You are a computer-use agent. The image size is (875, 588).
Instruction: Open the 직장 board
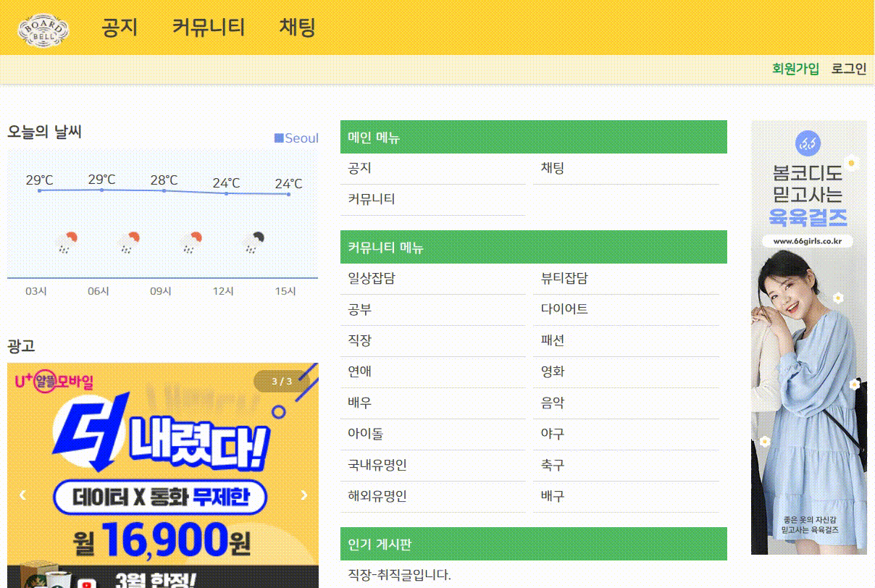tap(432, 341)
